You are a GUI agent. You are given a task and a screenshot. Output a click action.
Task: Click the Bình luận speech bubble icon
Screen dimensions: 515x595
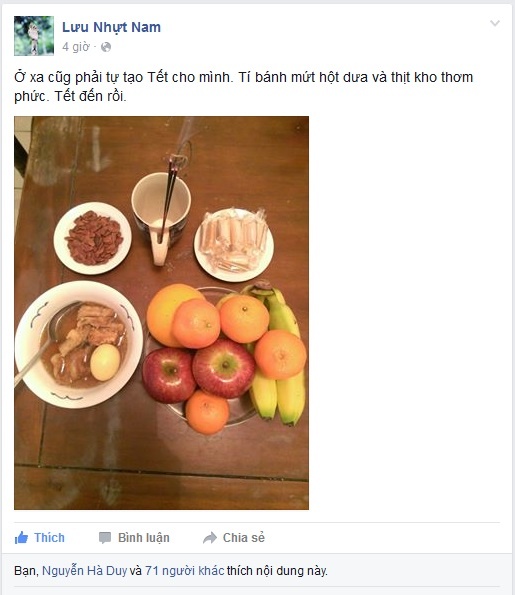pyautogui.click(x=105, y=538)
